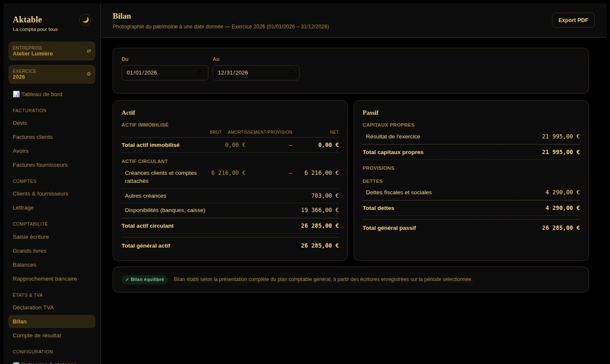The height and width of the screenshot is (364, 610).
Task: Open the Exercice 2026 selector
Action: pos(52,74)
